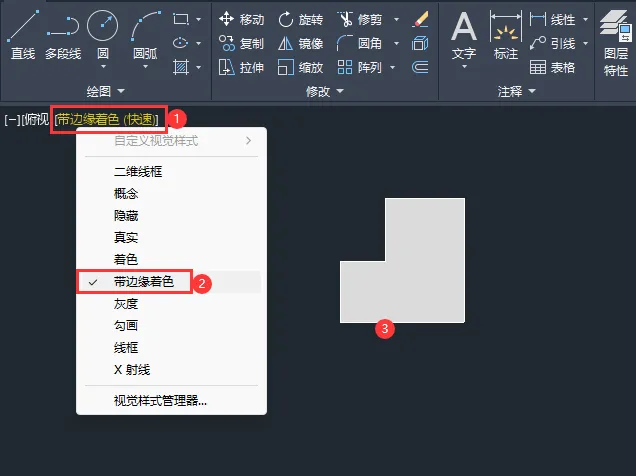Expand the 绘图 panel dropdown
The image size is (636, 476).
(x=105, y=91)
